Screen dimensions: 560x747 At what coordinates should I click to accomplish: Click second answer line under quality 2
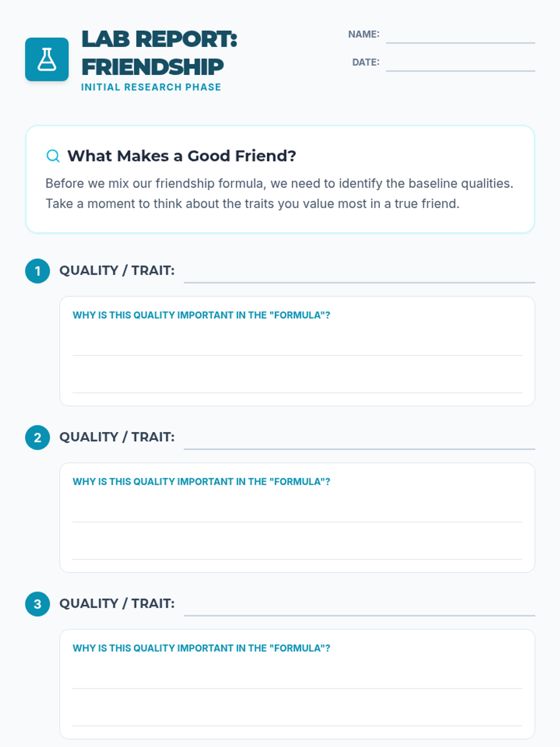(297, 550)
